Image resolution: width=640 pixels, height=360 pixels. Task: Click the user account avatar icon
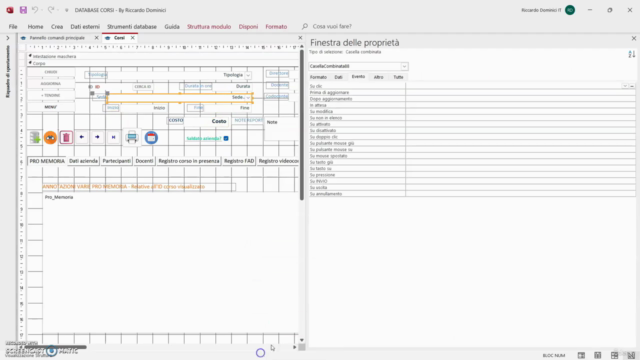coord(570,10)
